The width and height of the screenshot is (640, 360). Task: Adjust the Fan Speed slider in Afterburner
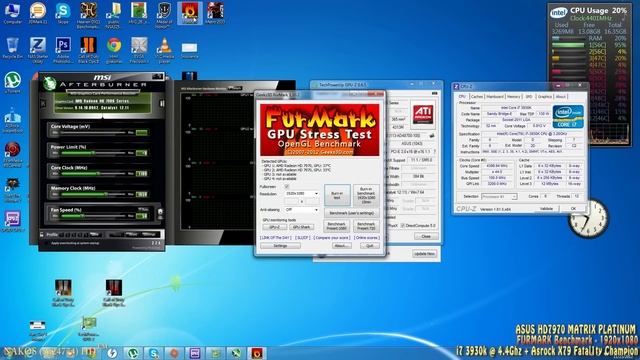click(93, 216)
